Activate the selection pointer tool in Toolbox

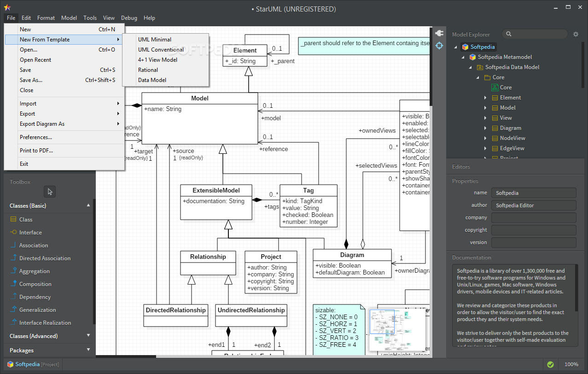point(50,192)
